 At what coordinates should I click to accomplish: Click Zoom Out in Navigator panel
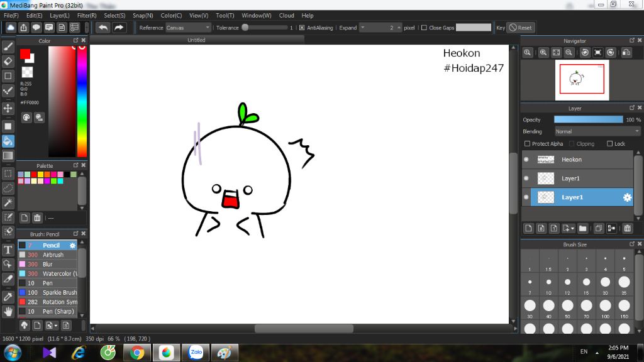569,53
